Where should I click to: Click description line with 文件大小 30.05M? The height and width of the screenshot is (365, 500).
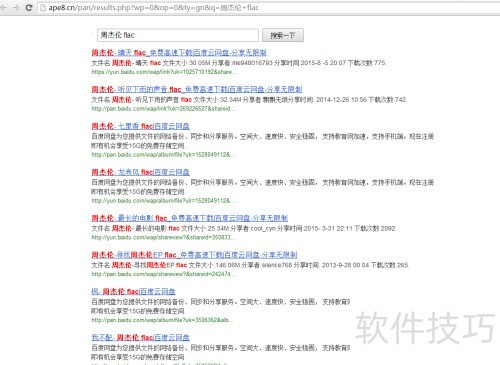[239, 63]
